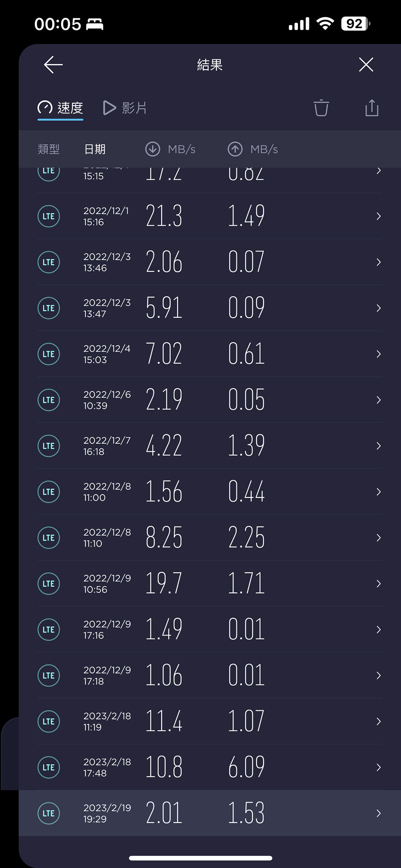Open the 7.02 download result row
Viewport: 401px width, 868px height.
tap(210, 354)
